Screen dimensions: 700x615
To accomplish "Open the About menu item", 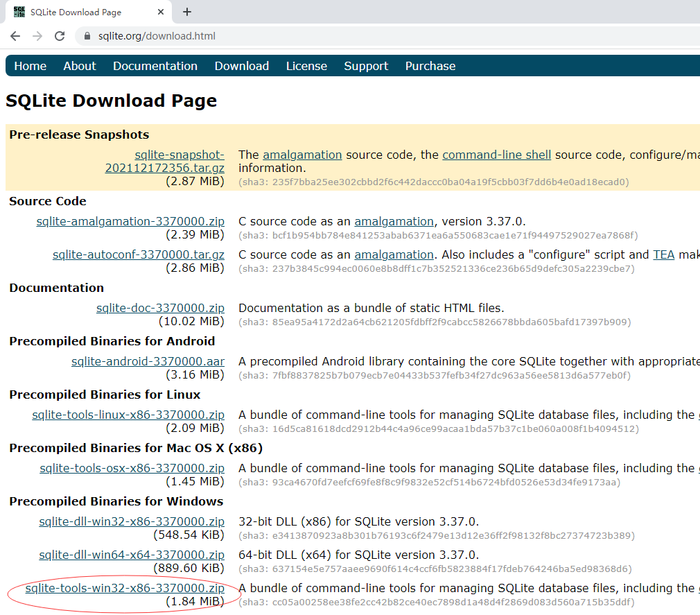I will pyautogui.click(x=80, y=66).
